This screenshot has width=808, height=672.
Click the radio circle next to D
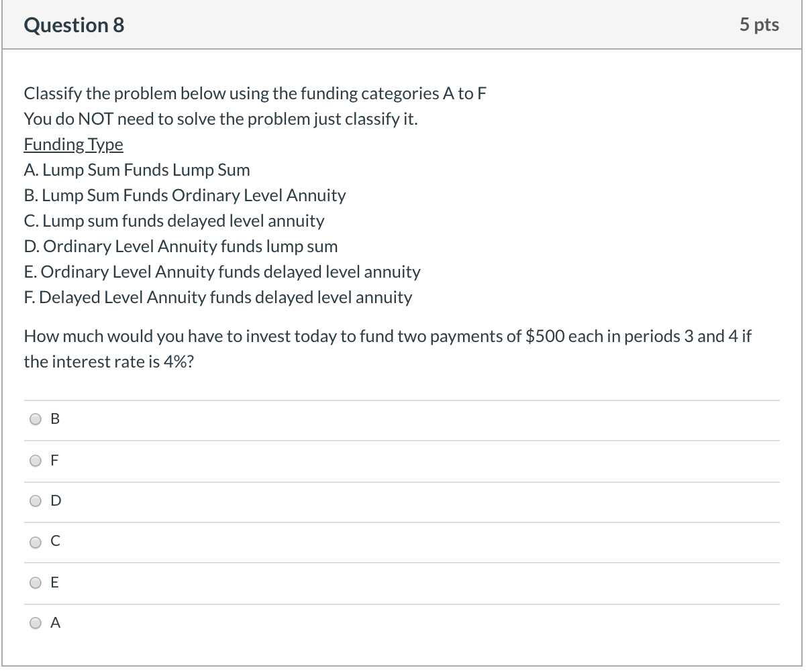click(35, 500)
